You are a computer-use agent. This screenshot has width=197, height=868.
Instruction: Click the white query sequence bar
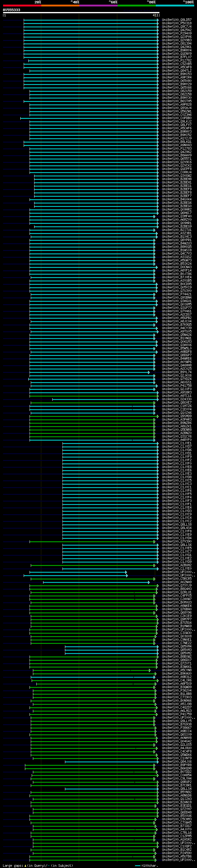pos(81,12)
